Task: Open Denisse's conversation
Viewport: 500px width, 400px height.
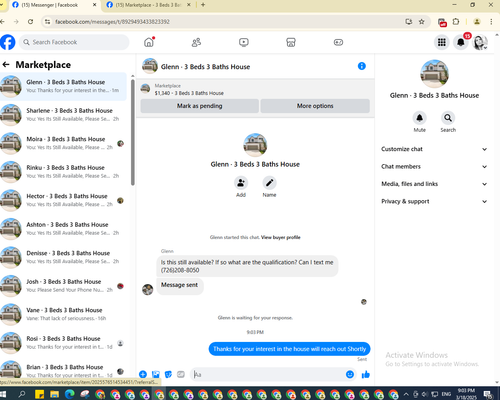Action: pyautogui.click(x=63, y=257)
